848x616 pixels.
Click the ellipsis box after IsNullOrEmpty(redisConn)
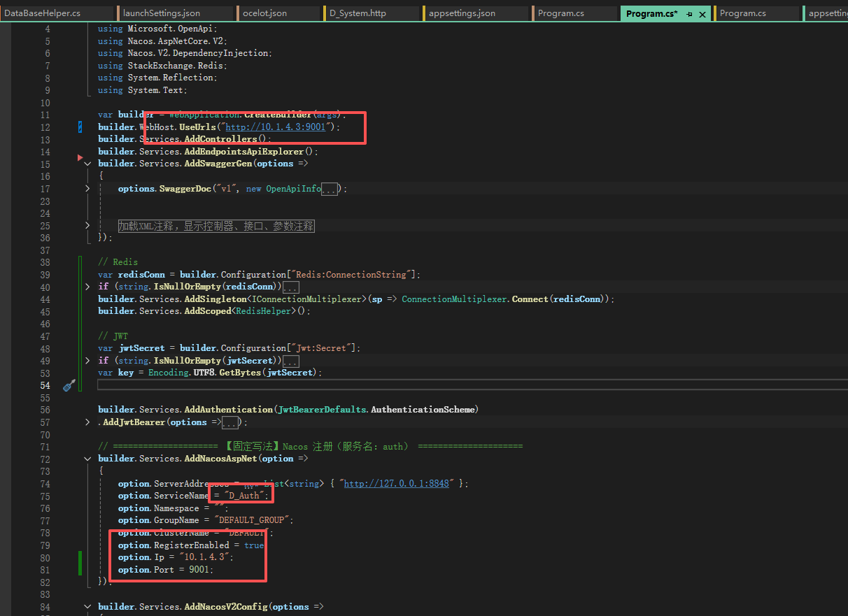coord(290,287)
